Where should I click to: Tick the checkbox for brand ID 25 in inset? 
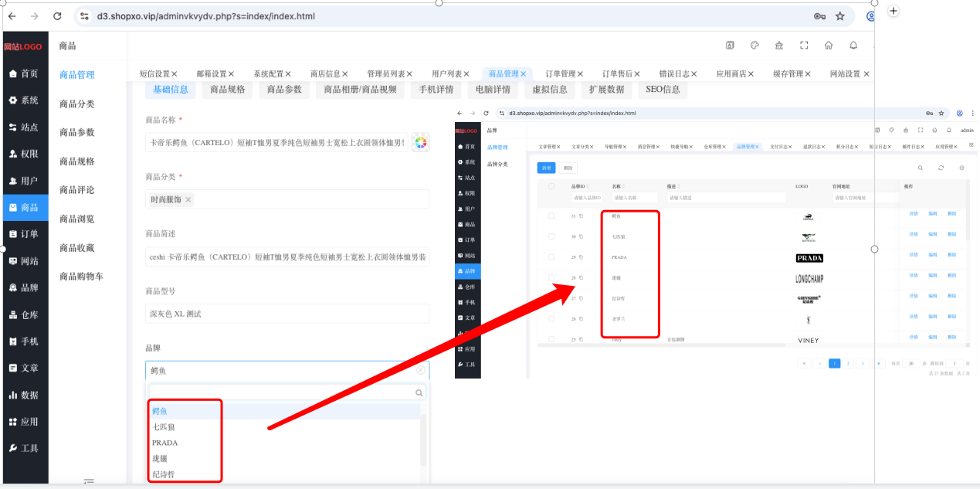click(x=551, y=338)
